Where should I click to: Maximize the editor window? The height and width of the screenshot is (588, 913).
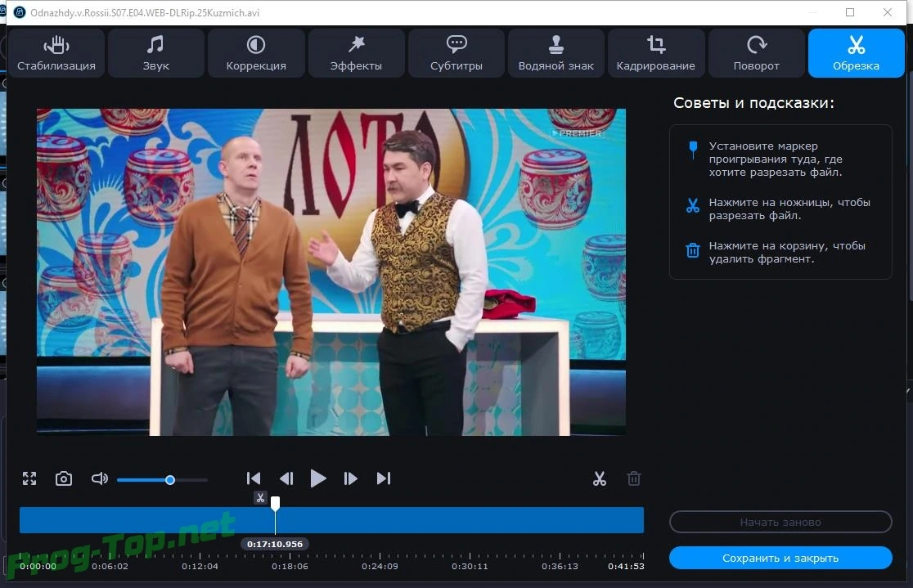[850, 12]
